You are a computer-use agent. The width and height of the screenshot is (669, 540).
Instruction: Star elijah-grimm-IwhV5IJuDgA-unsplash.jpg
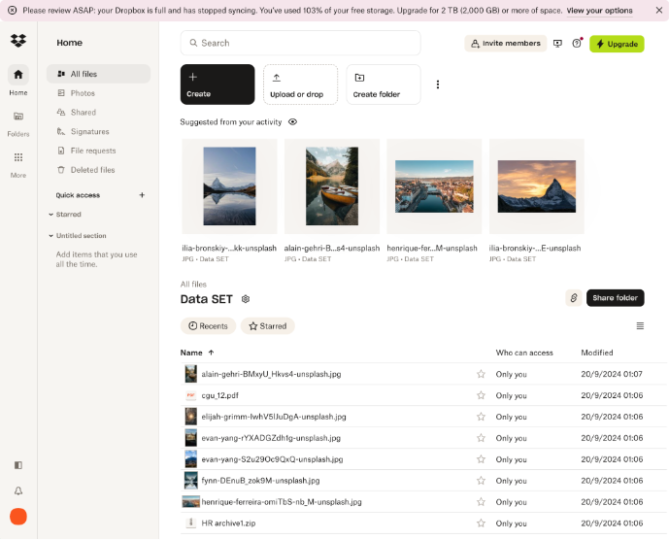point(481,417)
